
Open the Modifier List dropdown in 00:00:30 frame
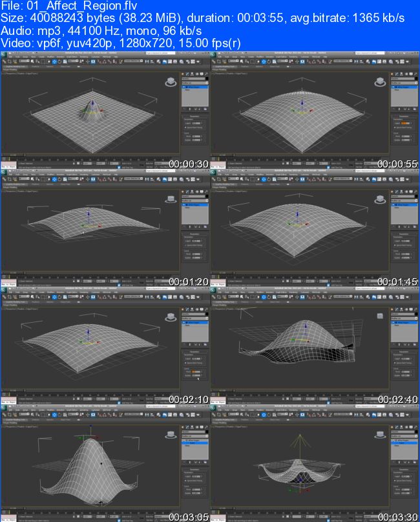[195, 83]
